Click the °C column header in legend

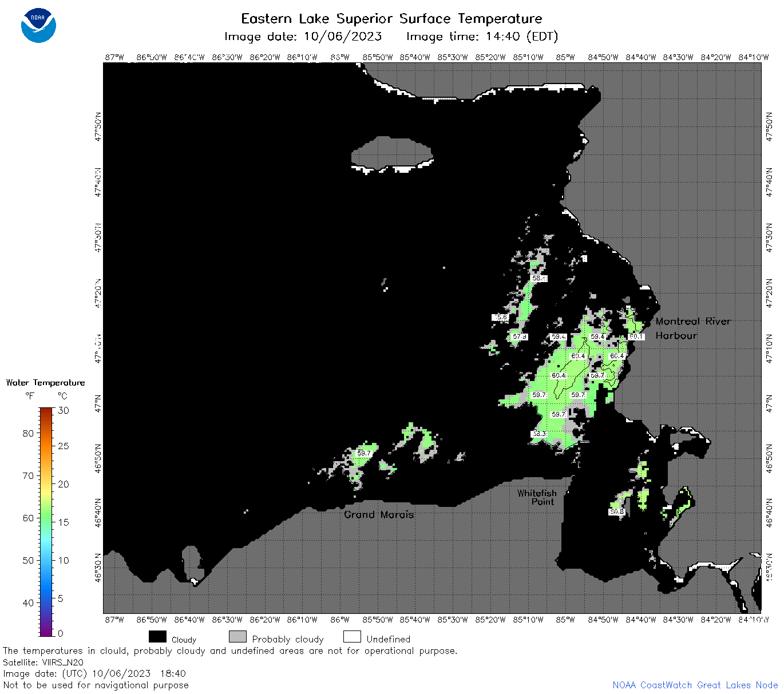(62, 396)
